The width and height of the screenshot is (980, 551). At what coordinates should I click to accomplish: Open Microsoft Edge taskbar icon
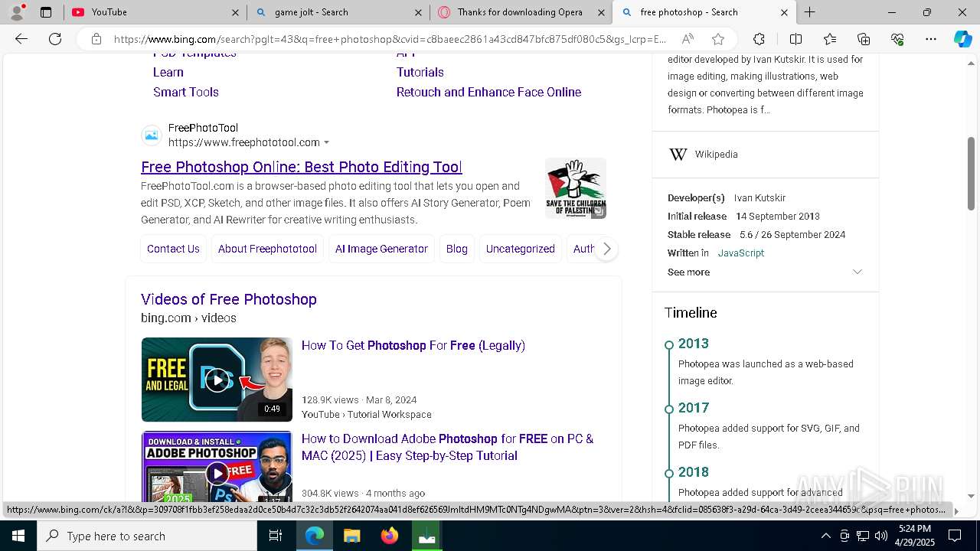coord(315,536)
